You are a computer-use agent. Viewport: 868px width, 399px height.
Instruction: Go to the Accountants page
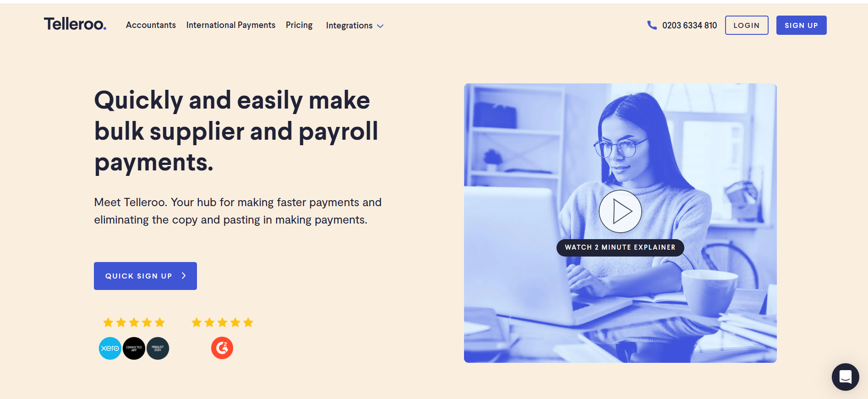(151, 25)
